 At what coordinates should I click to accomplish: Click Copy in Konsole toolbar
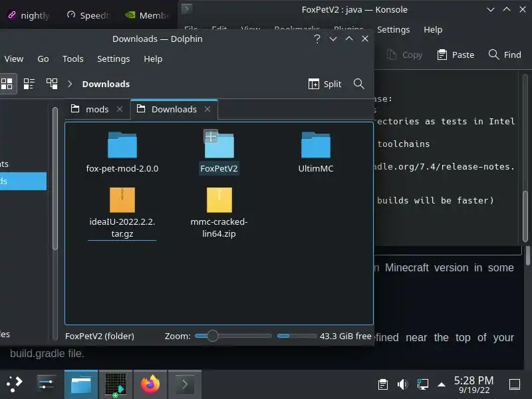404,55
